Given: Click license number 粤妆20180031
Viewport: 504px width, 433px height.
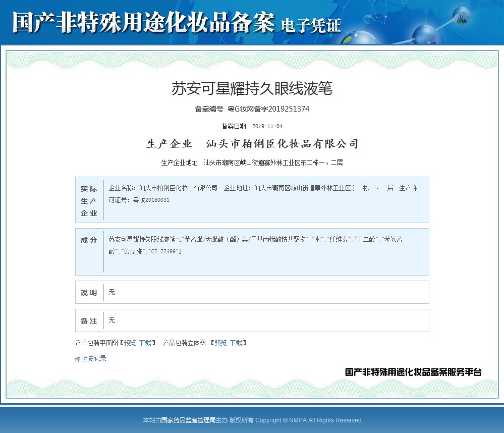Looking at the screenshot, I should tap(151, 200).
